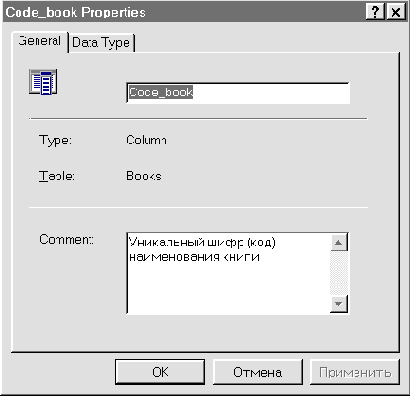Screen dimensions: 410x396
Task: Click the comment box scrollbar track
Action: (339, 273)
